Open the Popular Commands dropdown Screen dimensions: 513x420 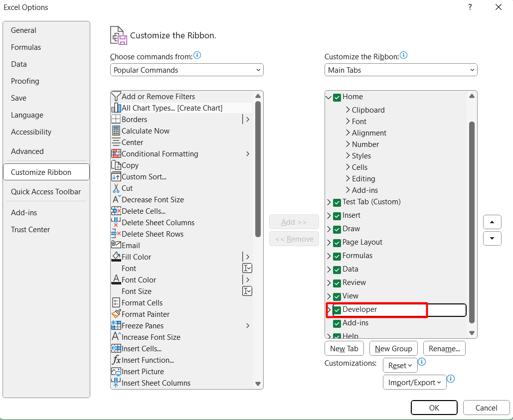[186, 70]
